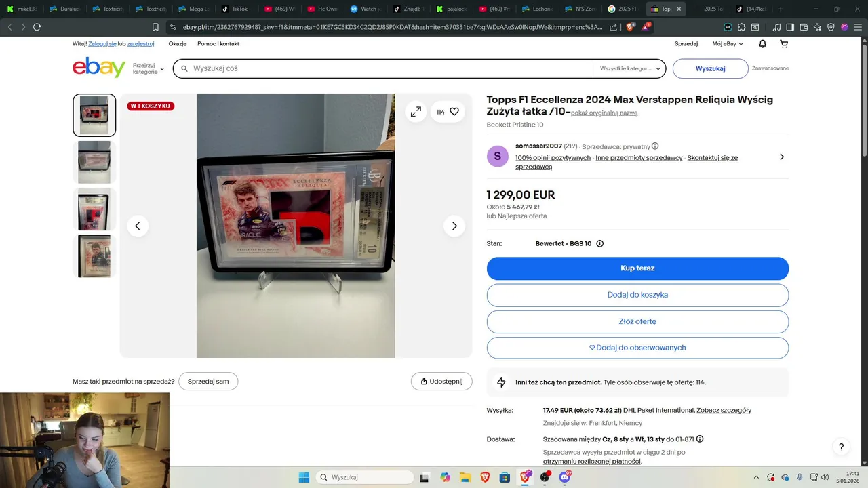Toggle the watchlist heart on the image

(454, 112)
